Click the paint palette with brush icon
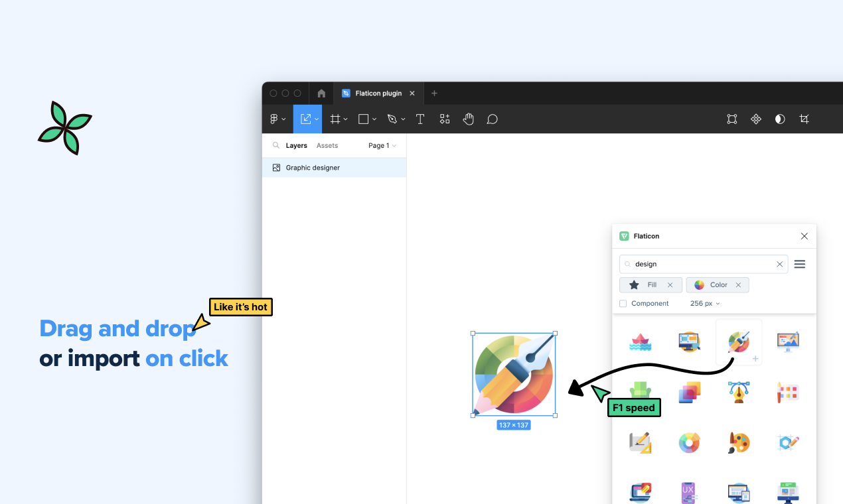843x504 pixels. point(738,442)
